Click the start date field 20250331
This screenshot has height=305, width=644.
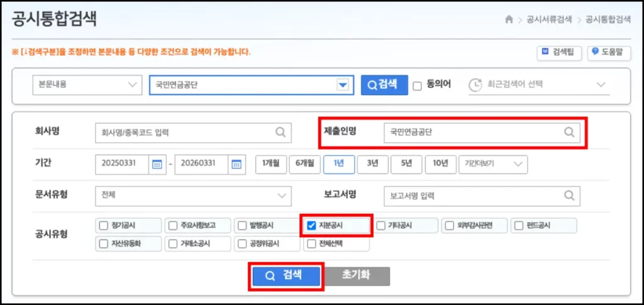pyautogui.click(x=122, y=164)
